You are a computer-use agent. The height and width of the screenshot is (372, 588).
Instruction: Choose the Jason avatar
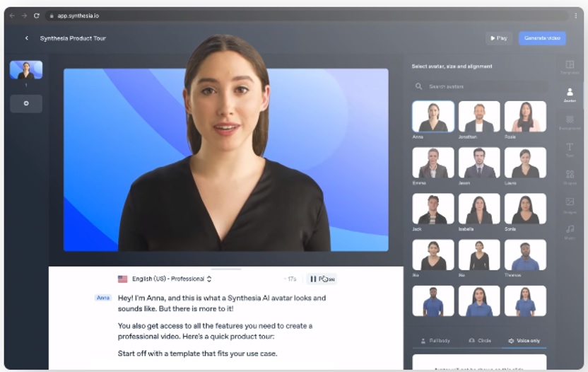tap(479, 163)
